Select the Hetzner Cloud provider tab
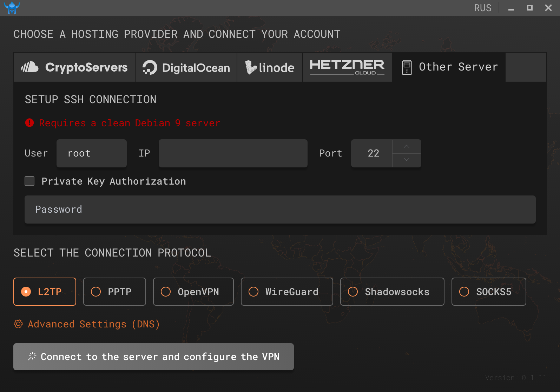The height and width of the screenshot is (392, 560). pyautogui.click(x=347, y=67)
